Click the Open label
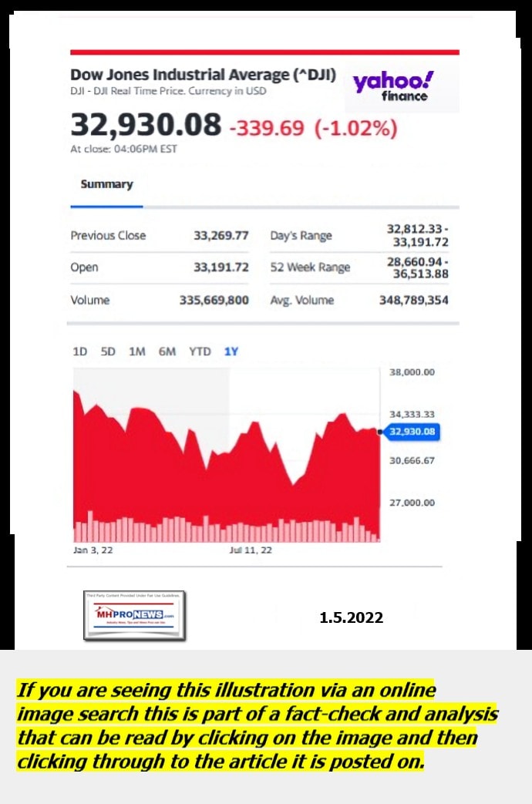 click(84, 267)
